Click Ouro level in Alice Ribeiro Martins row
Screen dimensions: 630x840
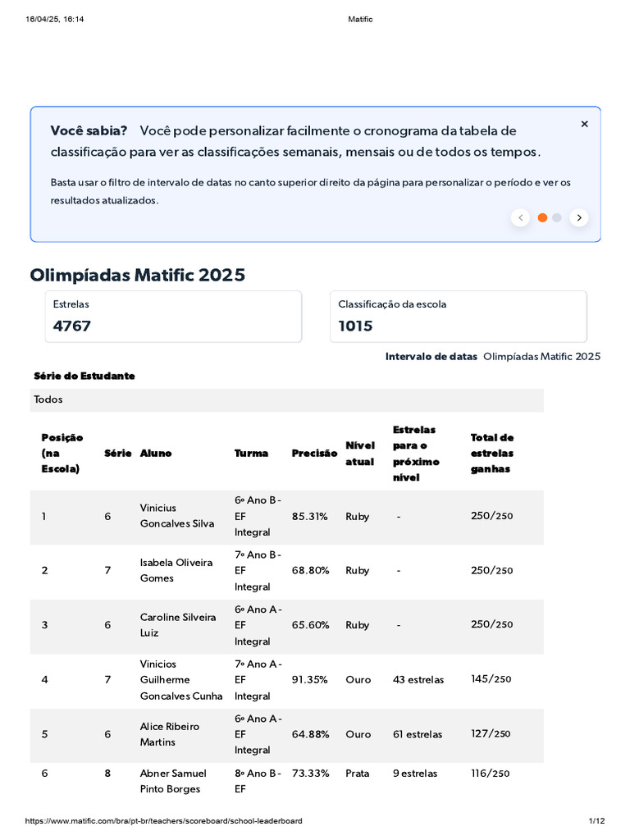(x=358, y=734)
